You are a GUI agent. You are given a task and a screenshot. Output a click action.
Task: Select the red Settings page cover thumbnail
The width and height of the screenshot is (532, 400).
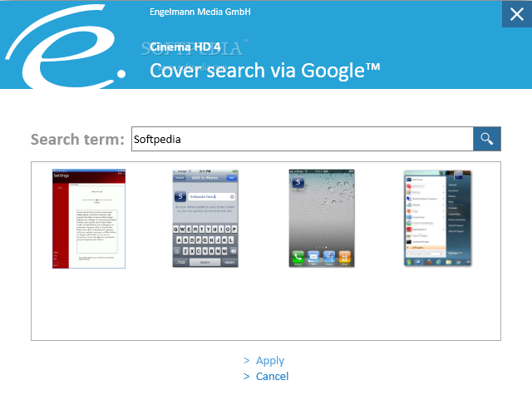[x=89, y=219]
